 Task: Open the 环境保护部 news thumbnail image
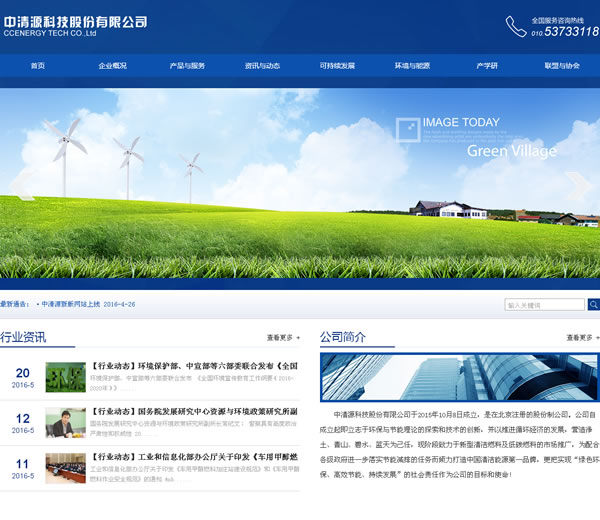click(65, 376)
